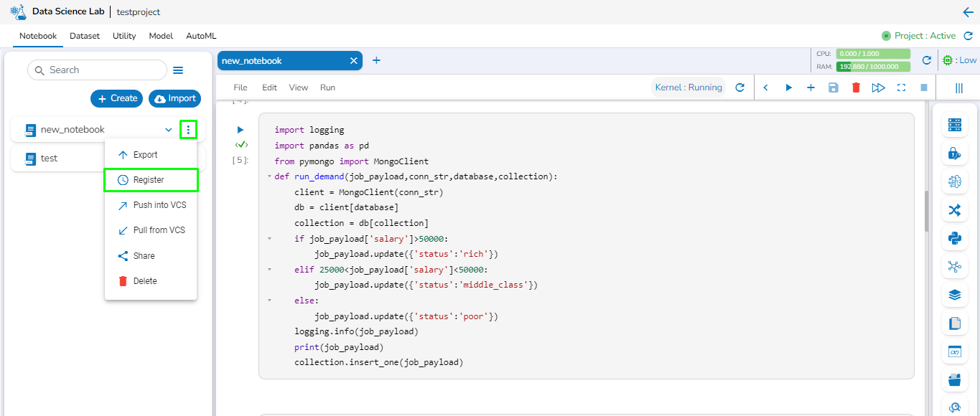Open the three-dot menu for new_notebook
The image size is (980, 416).
[188, 130]
